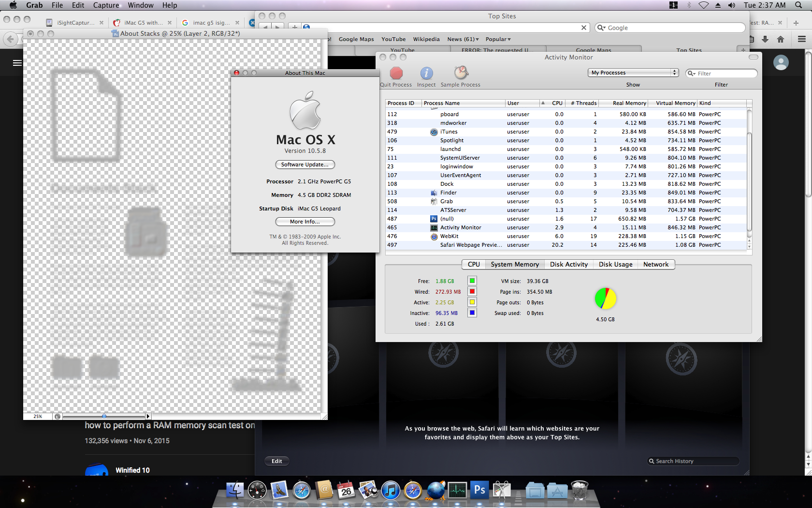
Task: Select the Safari Webpage Preview process row
Action: (566, 245)
